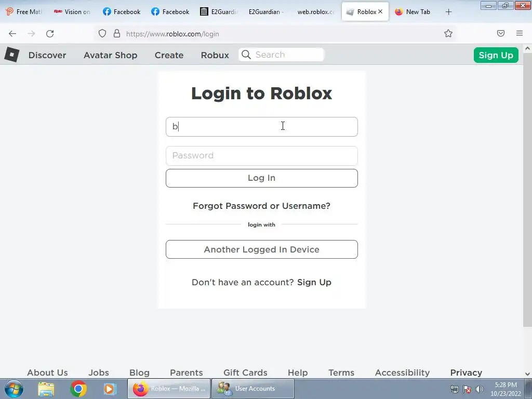This screenshot has height=399, width=532.
Task: Launch Chrome from taskbar
Action: click(x=78, y=389)
